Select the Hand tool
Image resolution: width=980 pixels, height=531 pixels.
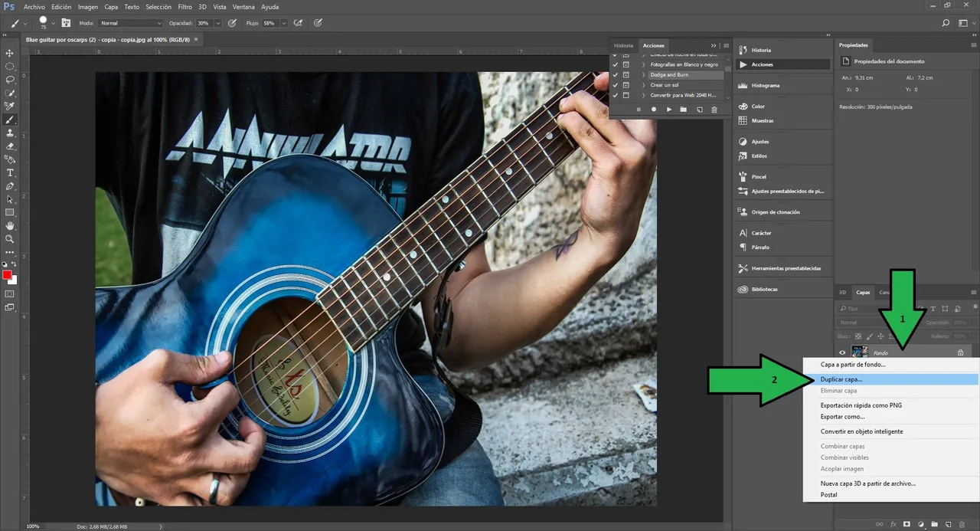[x=10, y=226]
